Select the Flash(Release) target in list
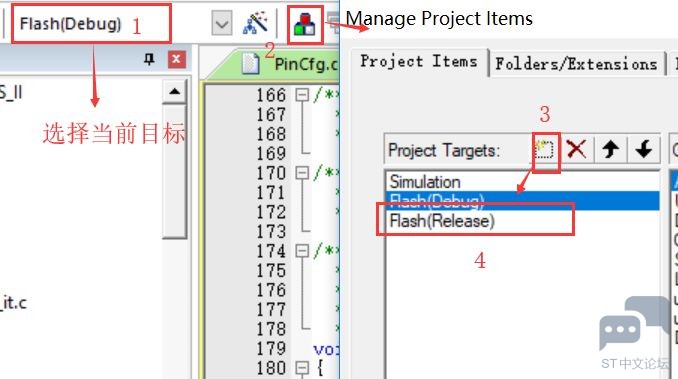The height and width of the screenshot is (379, 678). [x=522, y=221]
